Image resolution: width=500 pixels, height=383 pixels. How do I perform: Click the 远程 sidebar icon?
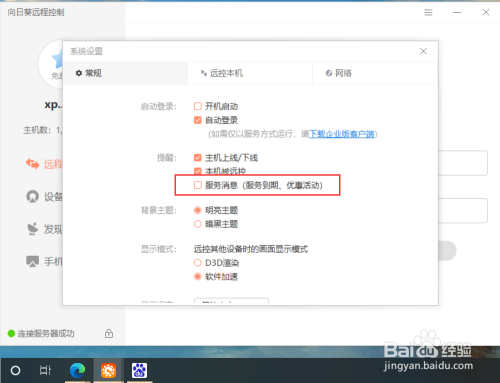click(x=33, y=164)
